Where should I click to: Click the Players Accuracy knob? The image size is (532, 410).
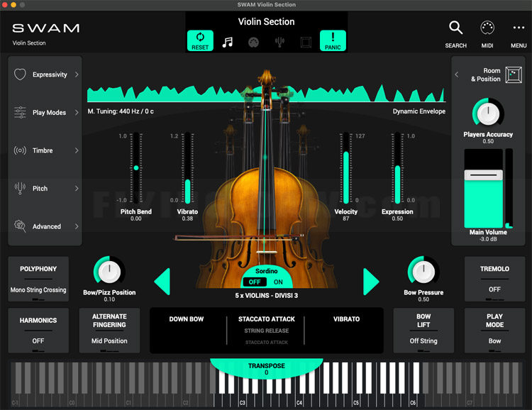pos(488,113)
